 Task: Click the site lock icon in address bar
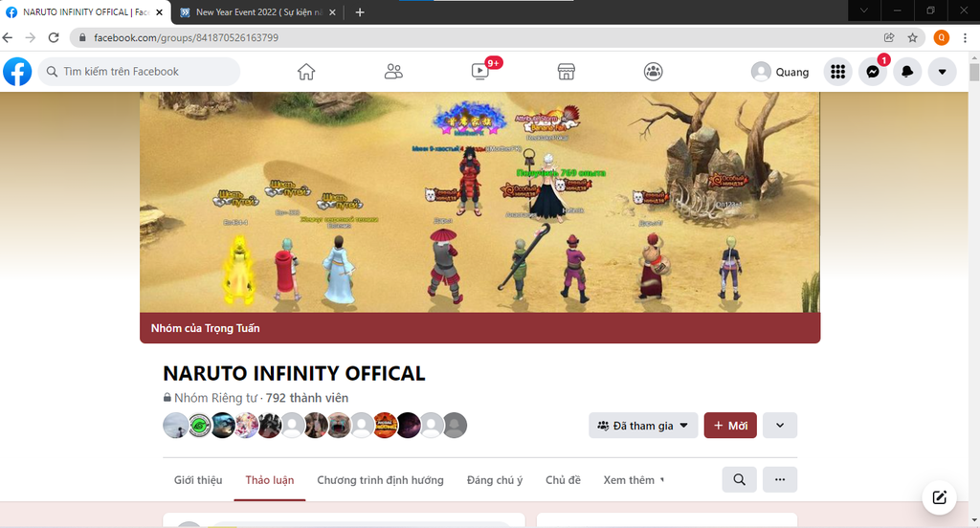click(x=82, y=37)
